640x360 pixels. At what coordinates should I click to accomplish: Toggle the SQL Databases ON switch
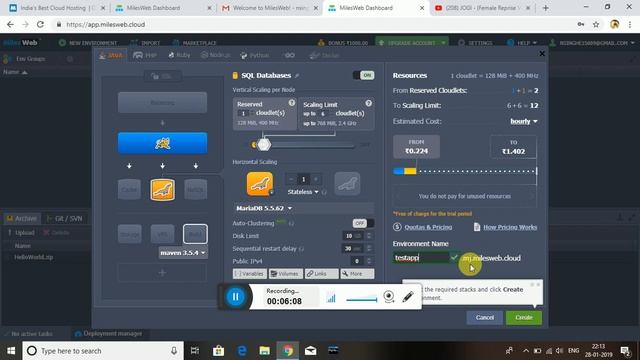[364, 75]
